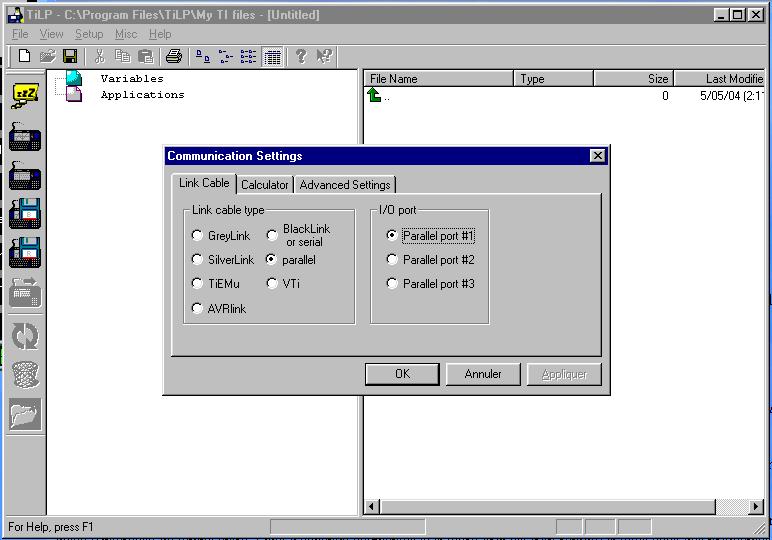Screen dimensions: 772x540
Task: Click the green up-arrow parent folder icon
Action: (374, 95)
